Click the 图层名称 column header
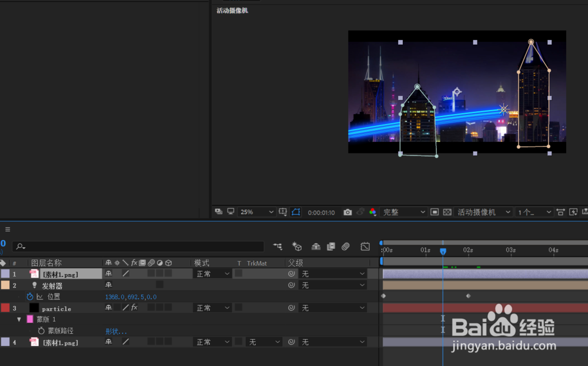This screenshot has height=366, width=588. [46, 263]
